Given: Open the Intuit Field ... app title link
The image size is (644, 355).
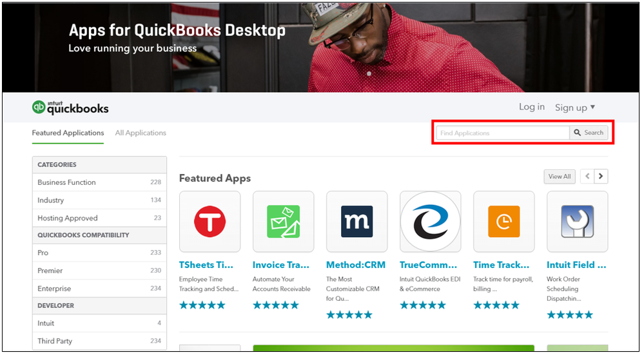Looking at the screenshot, I should point(576,265).
